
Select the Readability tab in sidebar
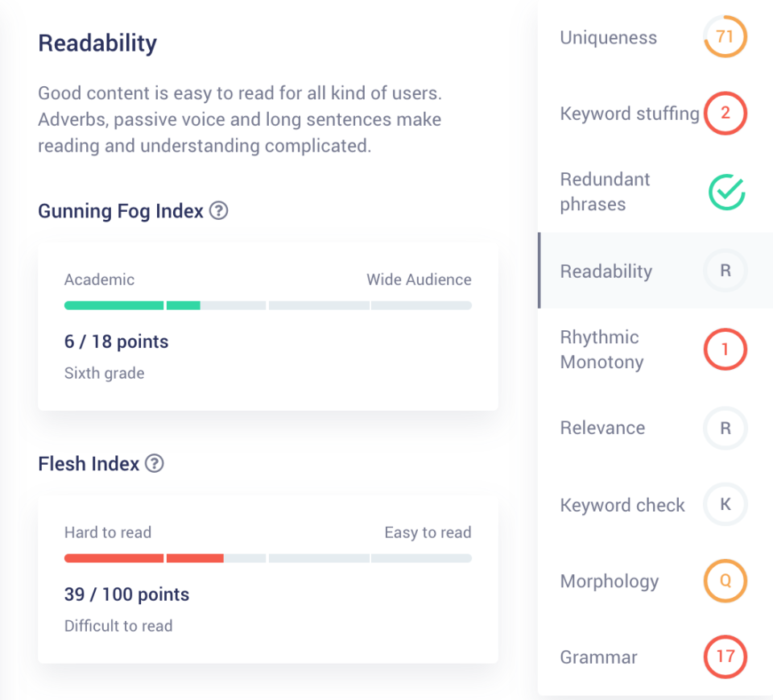[x=606, y=271]
